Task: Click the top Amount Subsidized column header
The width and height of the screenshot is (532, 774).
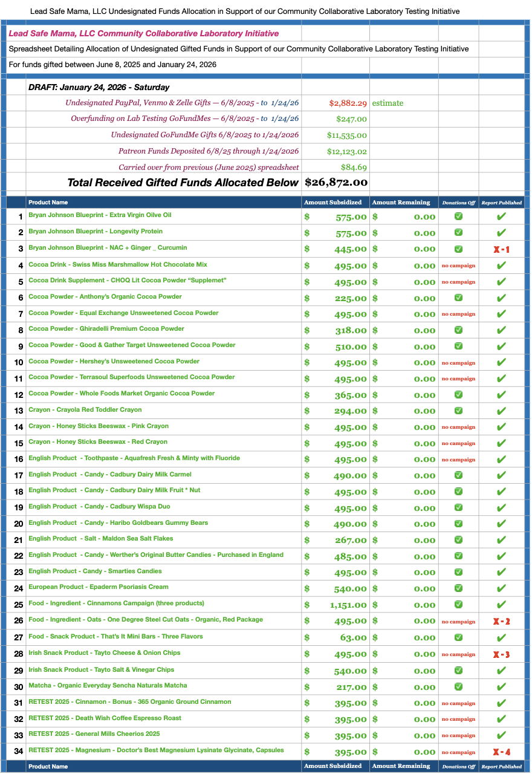Action: point(332,203)
